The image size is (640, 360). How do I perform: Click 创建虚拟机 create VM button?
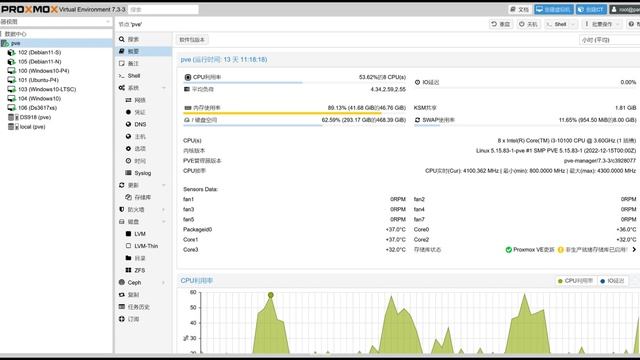click(554, 9)
